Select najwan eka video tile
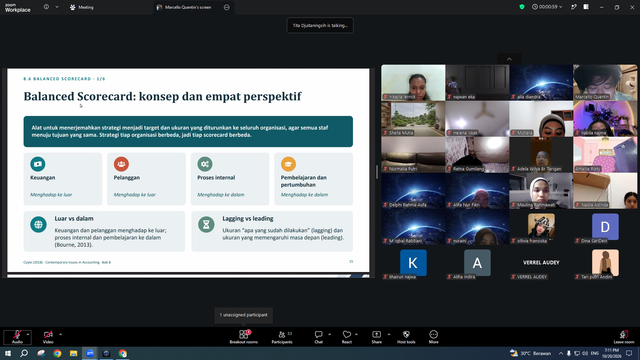 [477, 82]
